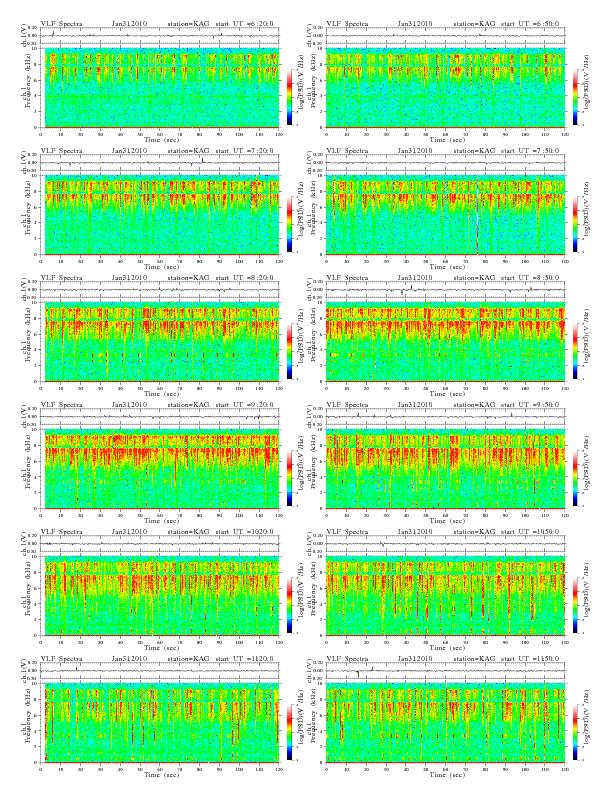Select the color scale of the 7:50:0 plot

pyautogui.click(x=576, y=224)
